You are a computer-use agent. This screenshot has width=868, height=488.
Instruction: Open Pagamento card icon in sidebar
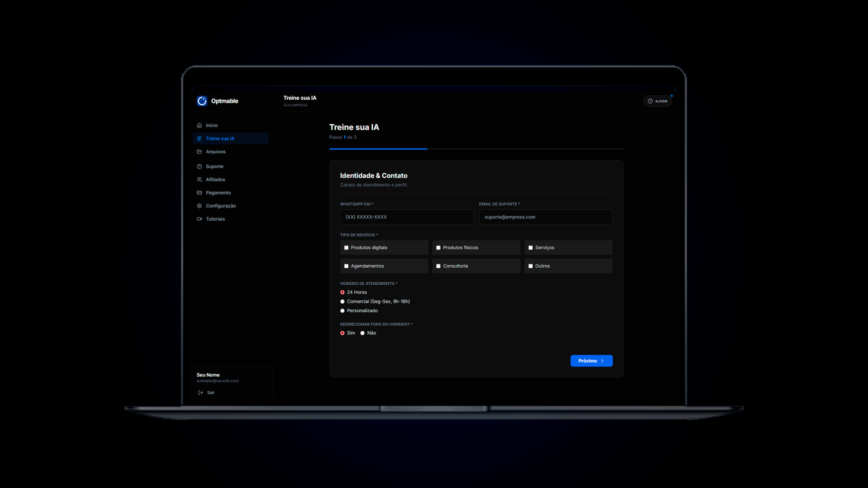[199, 193]
